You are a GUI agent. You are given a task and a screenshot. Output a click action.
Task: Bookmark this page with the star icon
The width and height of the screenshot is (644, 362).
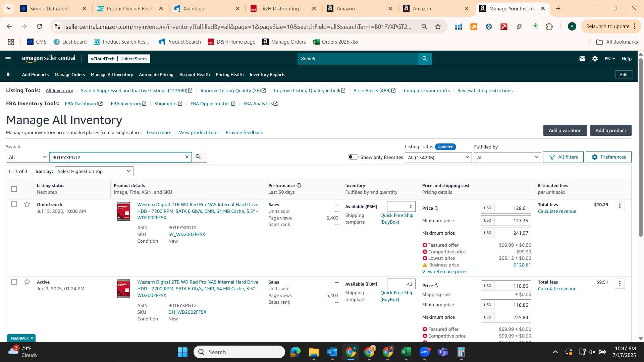coord(438,26)
